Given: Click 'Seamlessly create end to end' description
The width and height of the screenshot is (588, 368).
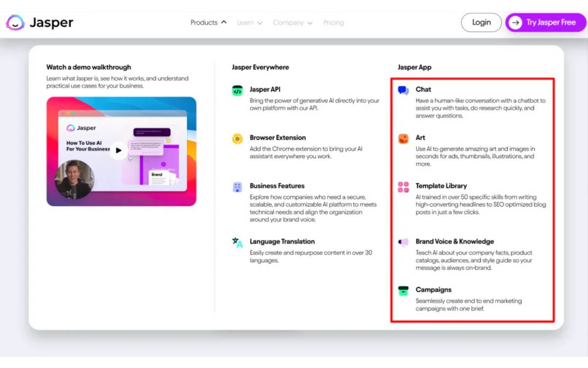Looking at the screenshot, I should click(469, 305).
